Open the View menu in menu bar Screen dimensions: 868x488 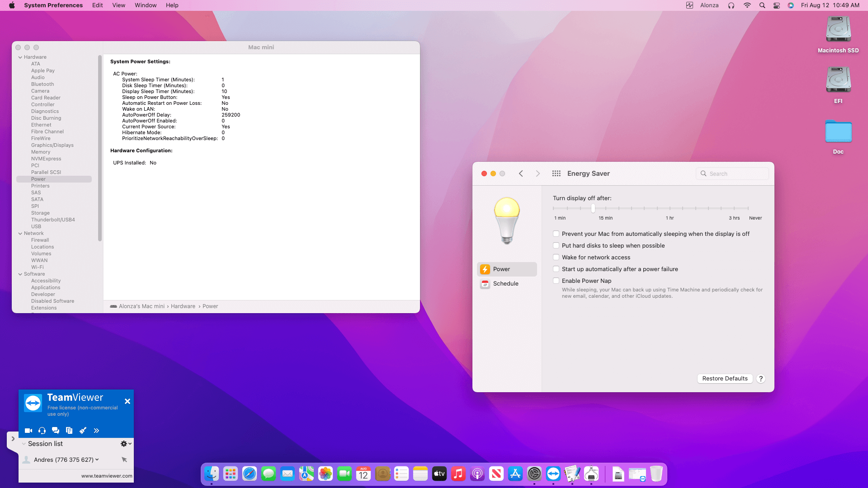[x=118, y=5]
